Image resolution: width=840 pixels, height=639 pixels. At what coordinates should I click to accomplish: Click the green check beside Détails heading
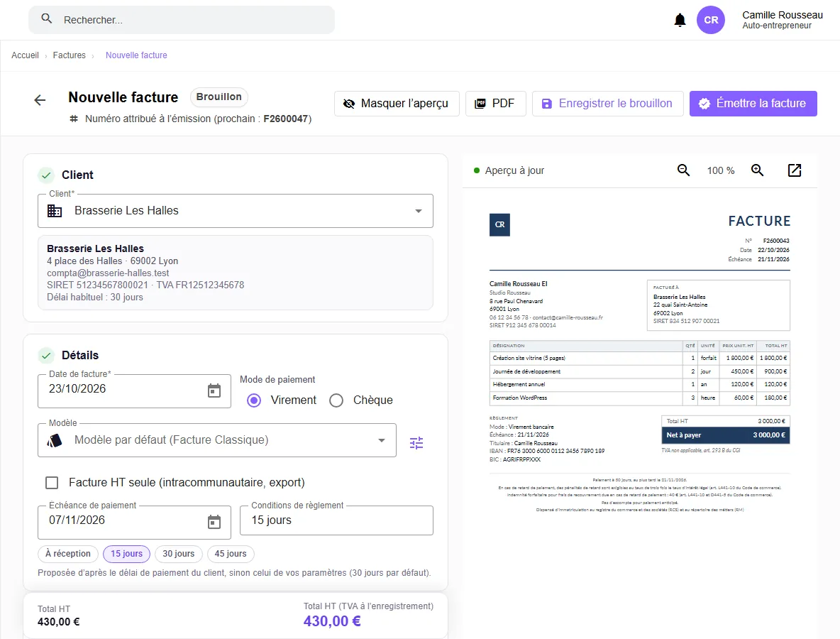[x=46, y=355]
